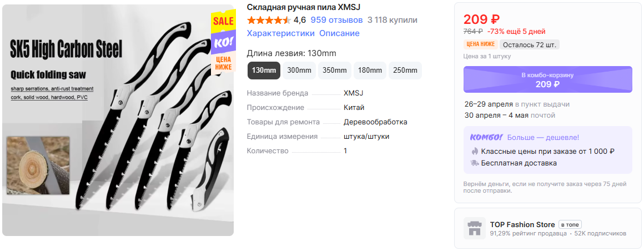
Task: Choose the 350mm blade length
Action: (x=334, y=71)
